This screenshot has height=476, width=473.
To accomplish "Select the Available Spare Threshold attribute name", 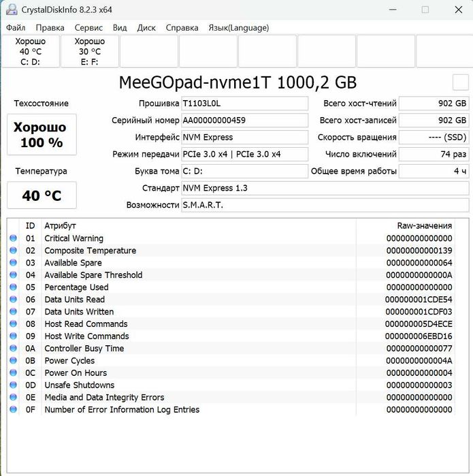I will [x=93, y=275].
